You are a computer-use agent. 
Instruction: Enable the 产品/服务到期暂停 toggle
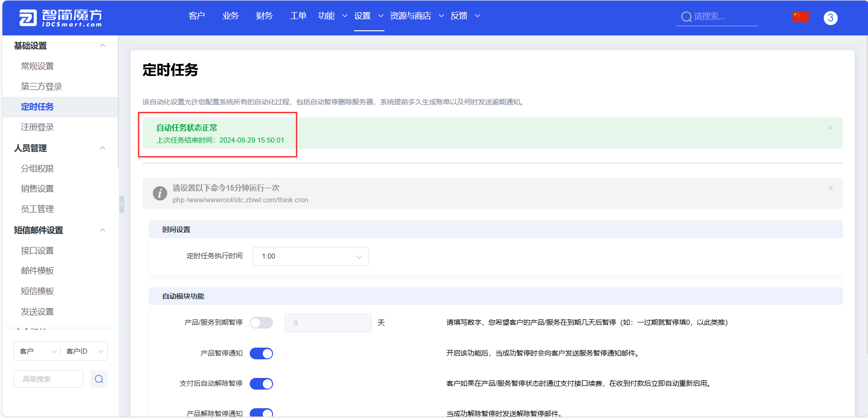261,322
